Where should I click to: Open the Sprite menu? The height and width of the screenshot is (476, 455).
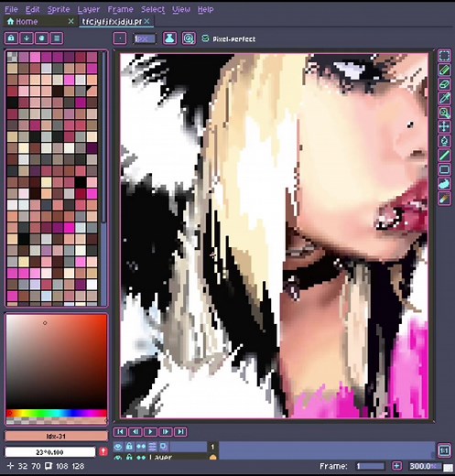click(x=59, y=9)
